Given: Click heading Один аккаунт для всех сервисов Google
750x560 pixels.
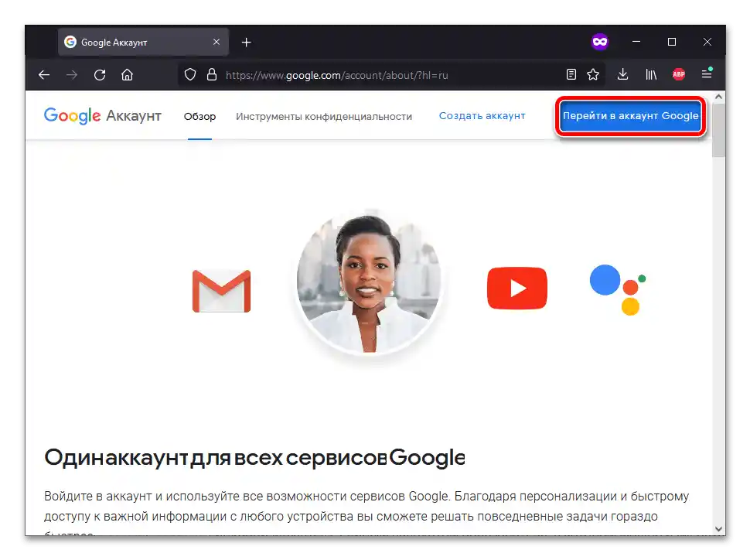Looking at the screenshot, I should pos(254,458).
